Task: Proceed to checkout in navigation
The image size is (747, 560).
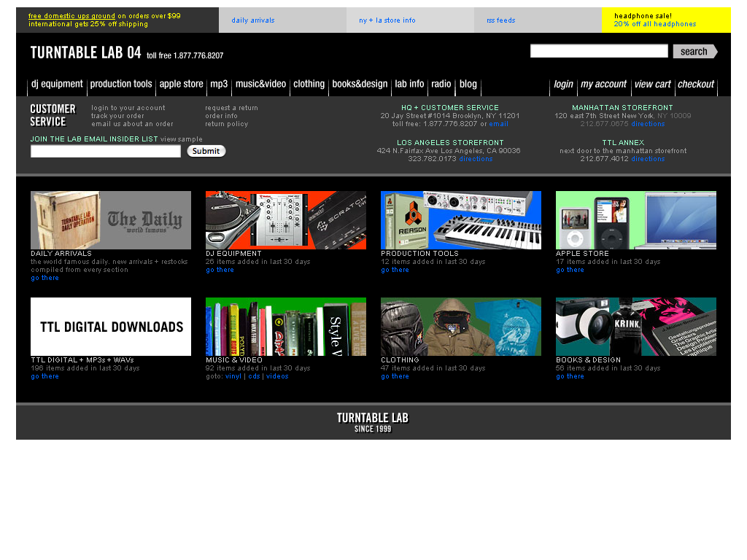Action: pos(695,85)
